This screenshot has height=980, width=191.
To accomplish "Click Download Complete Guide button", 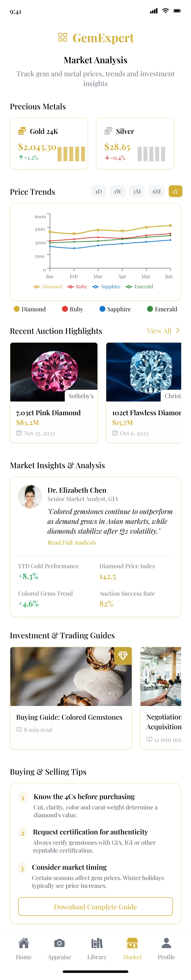I will [95, 907].
